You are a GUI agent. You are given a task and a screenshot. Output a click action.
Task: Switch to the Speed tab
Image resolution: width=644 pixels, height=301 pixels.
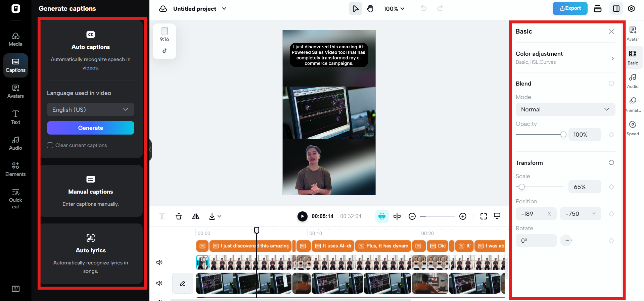tap(633, 128)
